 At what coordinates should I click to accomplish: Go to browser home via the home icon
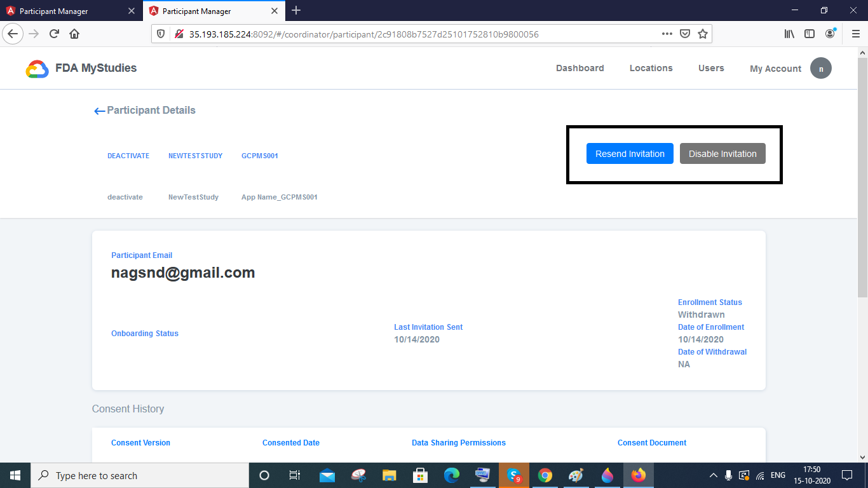(74, 34)
